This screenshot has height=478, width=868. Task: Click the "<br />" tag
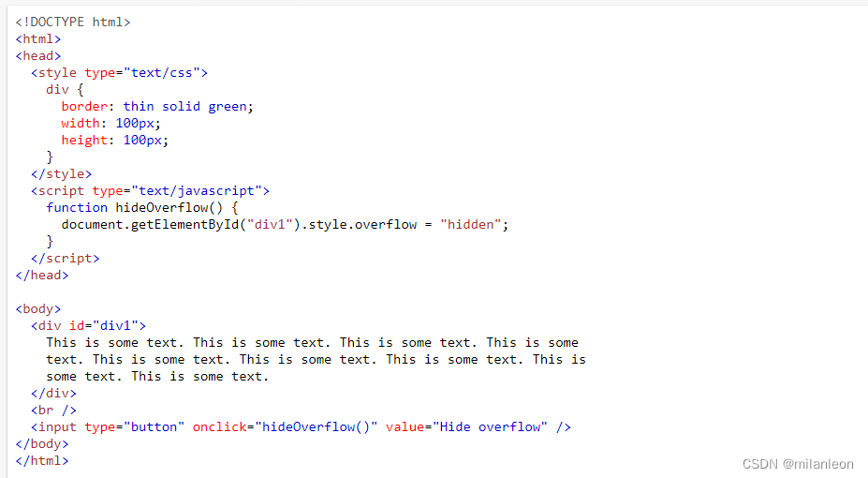pyautogui.click(x=53, y=411)
